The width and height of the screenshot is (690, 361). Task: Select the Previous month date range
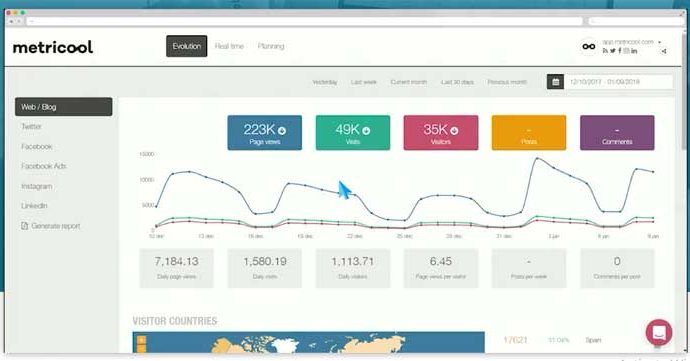pyautogui.click(x=506, y=82)
